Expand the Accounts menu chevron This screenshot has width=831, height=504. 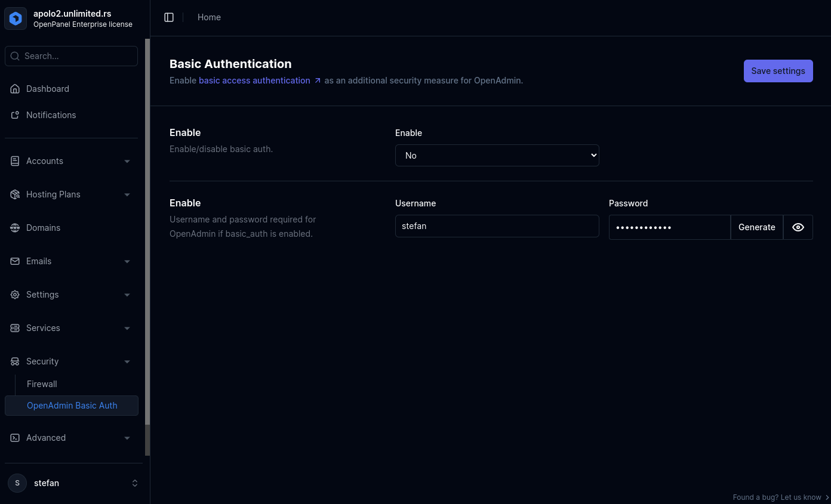tap(127, 161)
